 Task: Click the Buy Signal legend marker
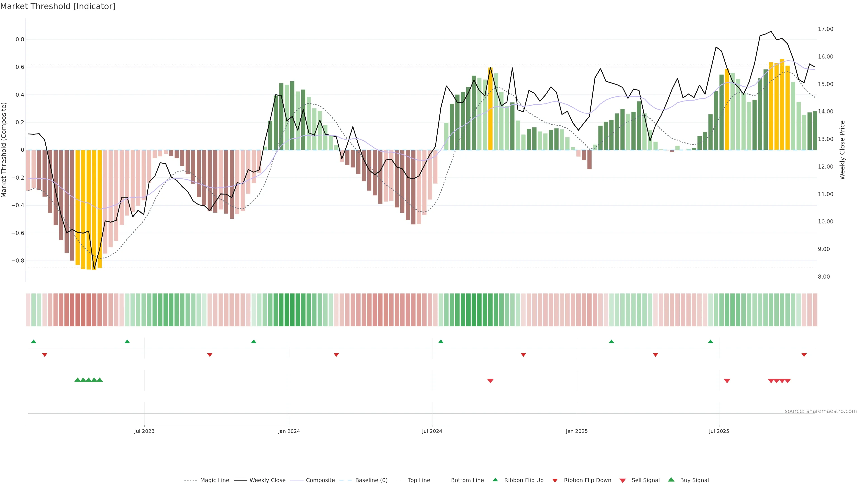coord(671,480)
